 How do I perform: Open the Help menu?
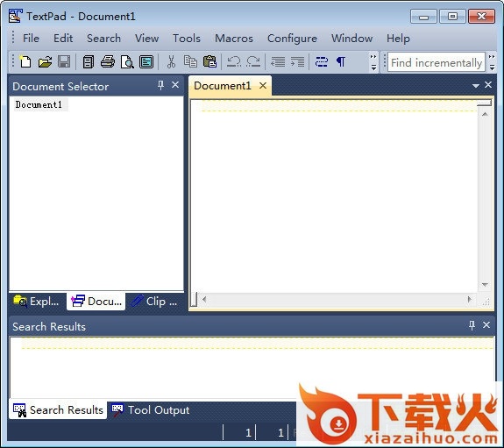tap(398, 39)
